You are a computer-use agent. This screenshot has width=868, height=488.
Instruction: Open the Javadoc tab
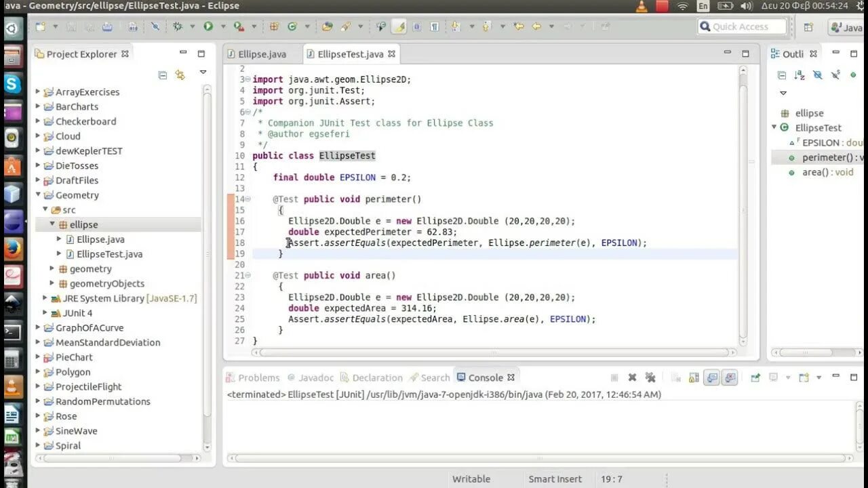[x=311, y=378]
